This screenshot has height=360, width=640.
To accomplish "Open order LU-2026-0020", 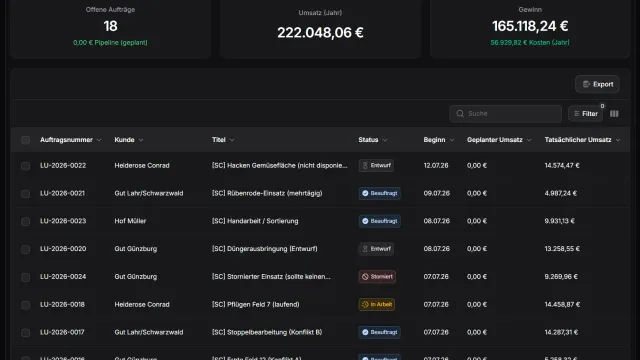I will 63,249.
